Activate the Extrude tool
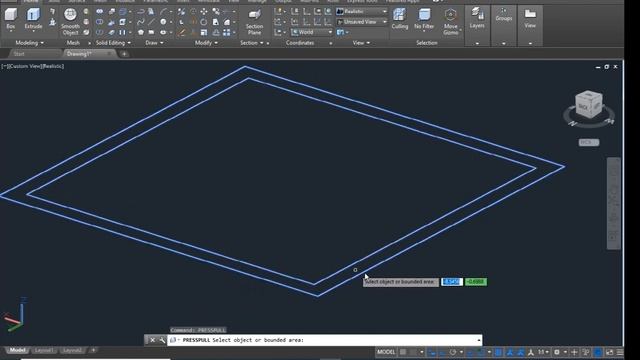This screenshot has width=640, height=360. [x=33, y=18]
